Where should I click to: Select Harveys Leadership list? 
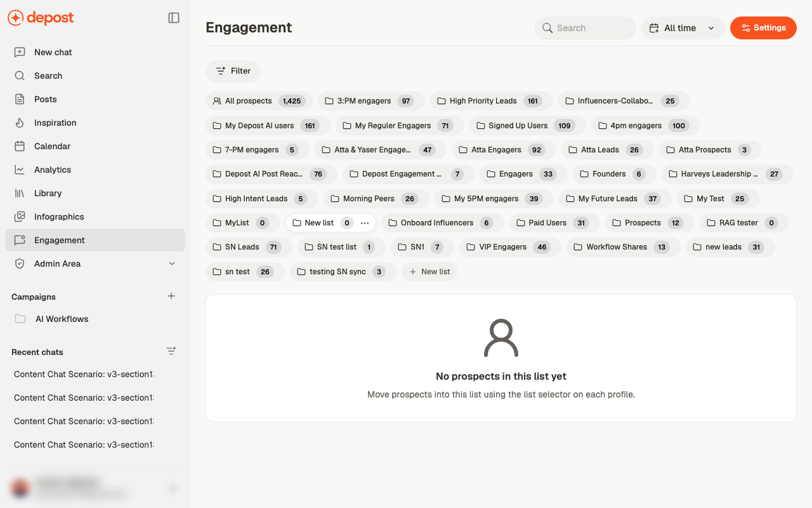pyautogui.click(x=728, y=174)
